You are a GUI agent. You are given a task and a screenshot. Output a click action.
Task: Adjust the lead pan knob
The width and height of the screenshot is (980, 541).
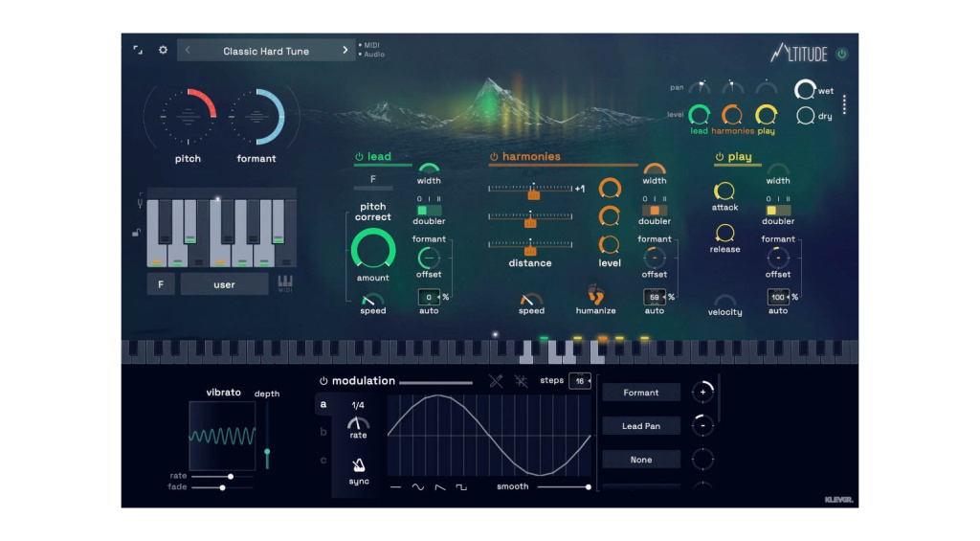coord(700,87)
